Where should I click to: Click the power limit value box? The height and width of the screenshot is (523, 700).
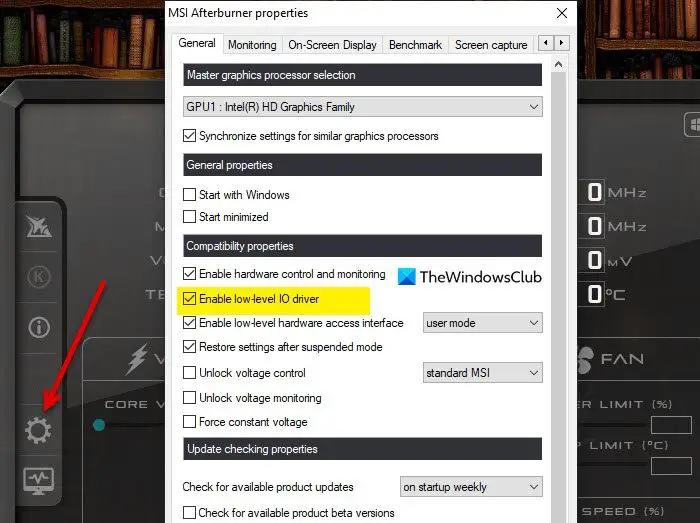[671, 425]
